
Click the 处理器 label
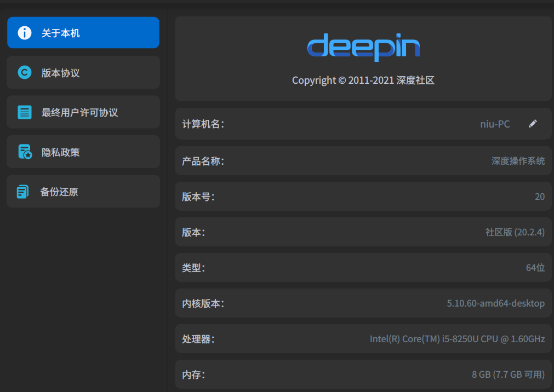click(x=198, y=339)
